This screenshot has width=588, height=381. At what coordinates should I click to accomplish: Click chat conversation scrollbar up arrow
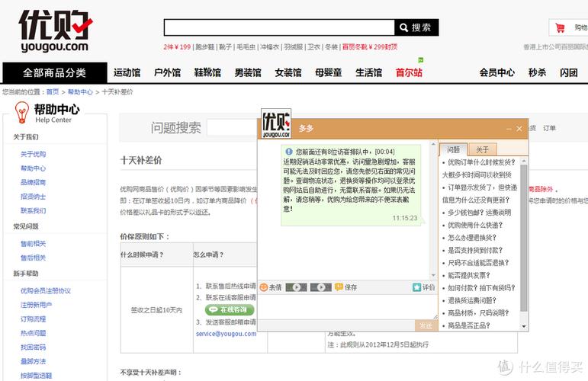(433, 144)
